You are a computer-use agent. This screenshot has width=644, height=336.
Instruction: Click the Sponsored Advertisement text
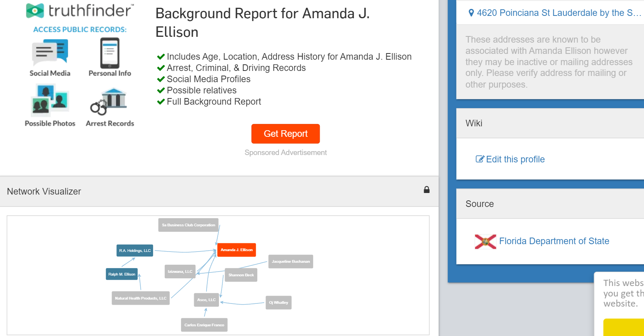(x=286, y=153)
